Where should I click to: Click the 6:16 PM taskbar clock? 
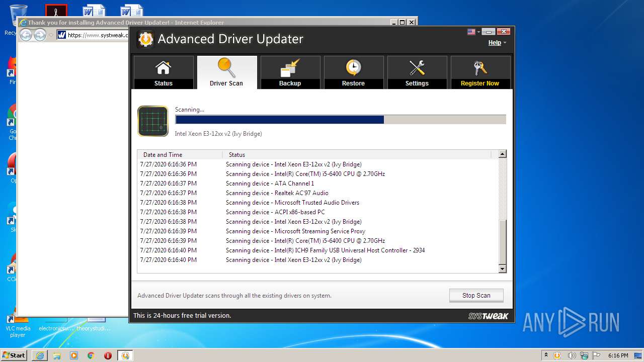[x=618, y=355]
